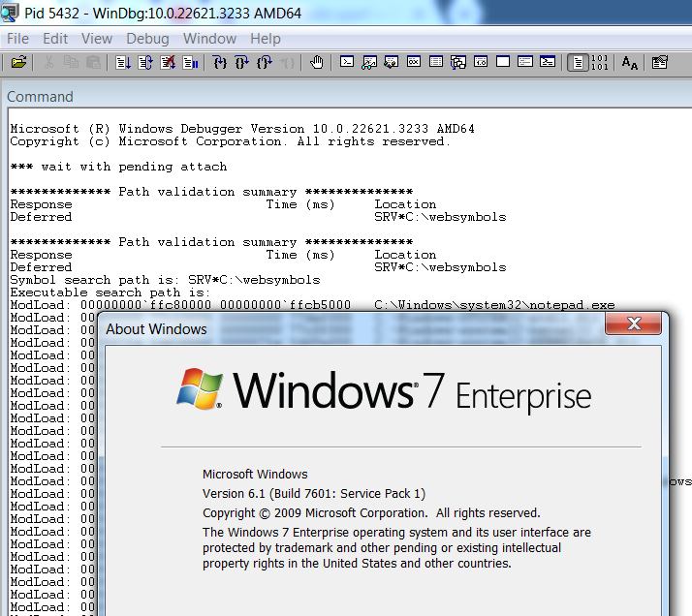Screen dimensions: 692x616
Task: Click the first "Path validation summary" heading
Action: point(211,192)
